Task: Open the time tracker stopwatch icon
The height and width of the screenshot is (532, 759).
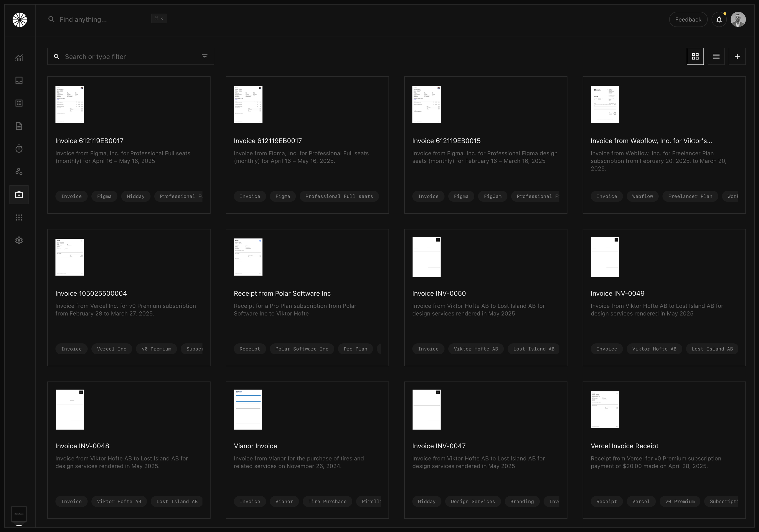Action: pyautogui.click(x=19, y=149)
